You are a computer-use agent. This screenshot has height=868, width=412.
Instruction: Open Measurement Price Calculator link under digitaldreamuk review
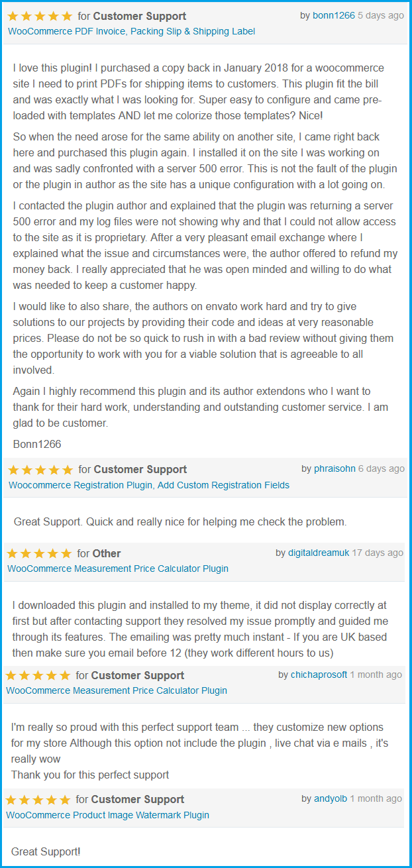click(118, 569)
